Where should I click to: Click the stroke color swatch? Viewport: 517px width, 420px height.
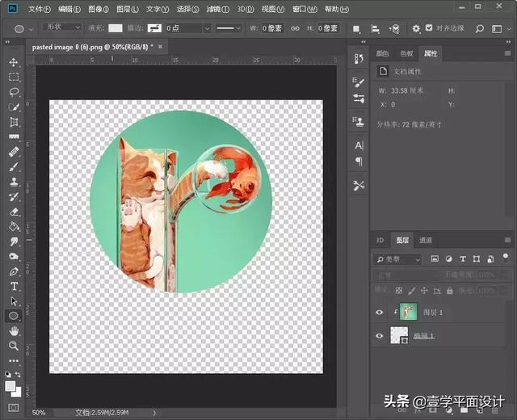(154, 28)
